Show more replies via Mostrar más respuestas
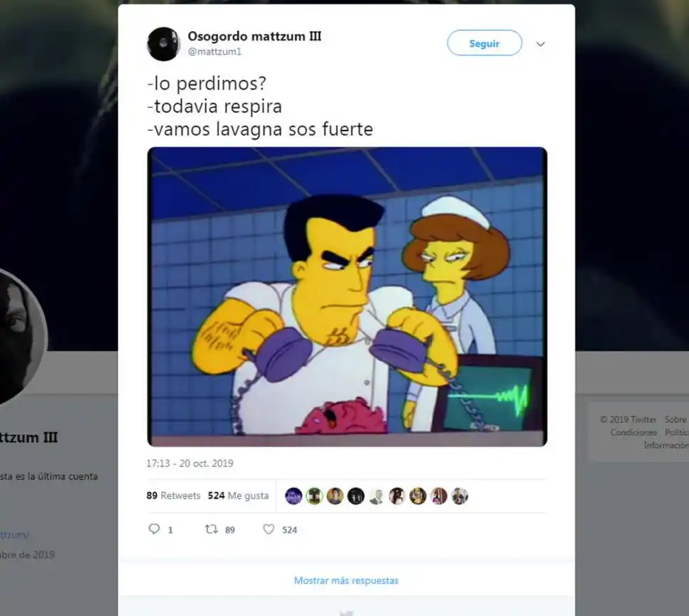The height and width of the screenshot is (616, 689). coord(347,580)
